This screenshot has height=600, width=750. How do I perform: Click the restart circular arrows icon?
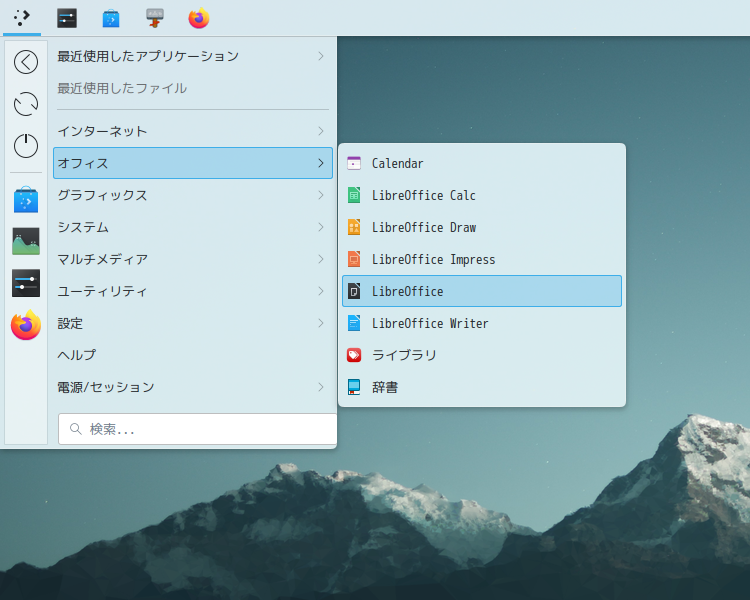tap(26, 104)
